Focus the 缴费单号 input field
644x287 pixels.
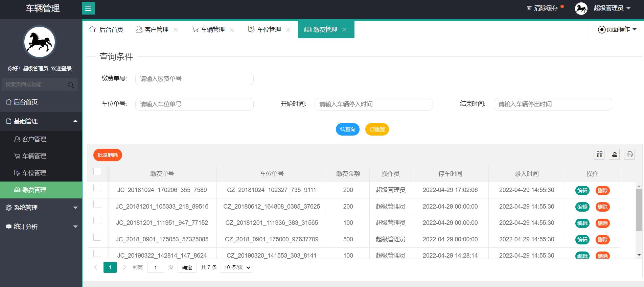pyautogui.click(x=194, y=79)
